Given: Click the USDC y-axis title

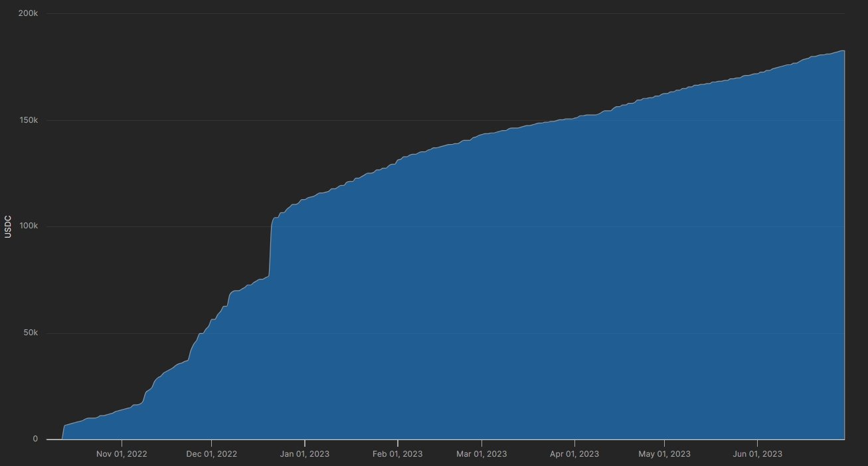Looking at the screenshot, I should point(8,226).
